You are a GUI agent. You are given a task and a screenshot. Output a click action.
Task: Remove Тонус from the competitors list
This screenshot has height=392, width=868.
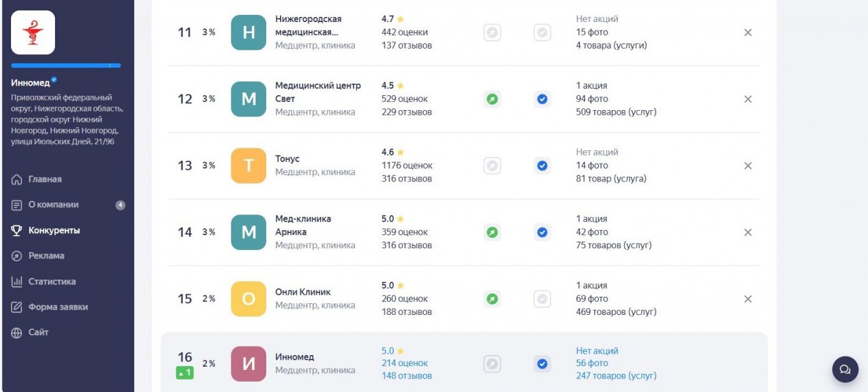point(748,166)
